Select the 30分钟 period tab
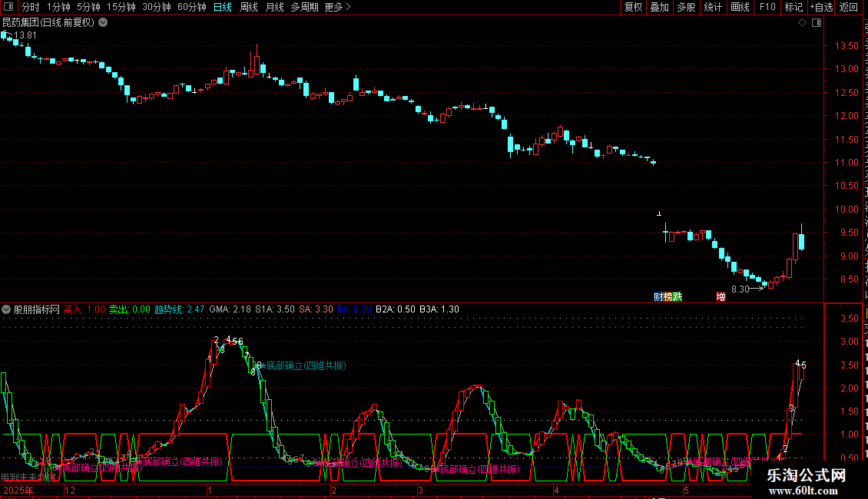Viewport: 868px width, 499px height. pyautogui.click(x=157, y=7)
